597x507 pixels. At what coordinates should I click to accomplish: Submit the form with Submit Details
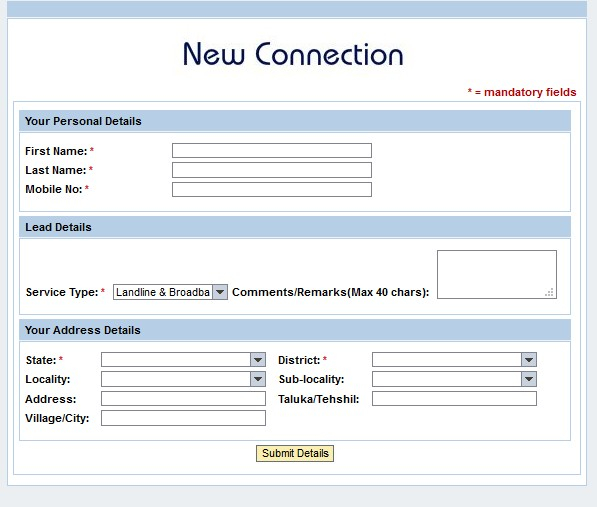click(x=295, y=453)
